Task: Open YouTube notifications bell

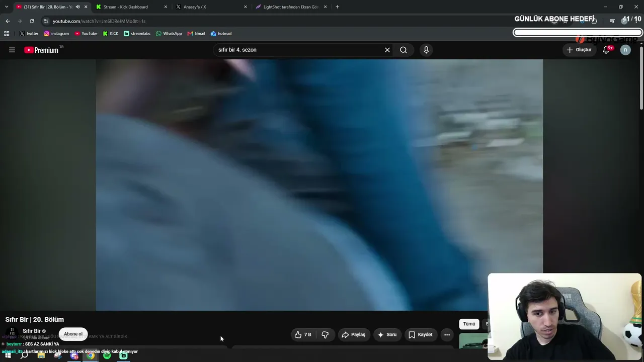Action: click(x=607, y=50)
